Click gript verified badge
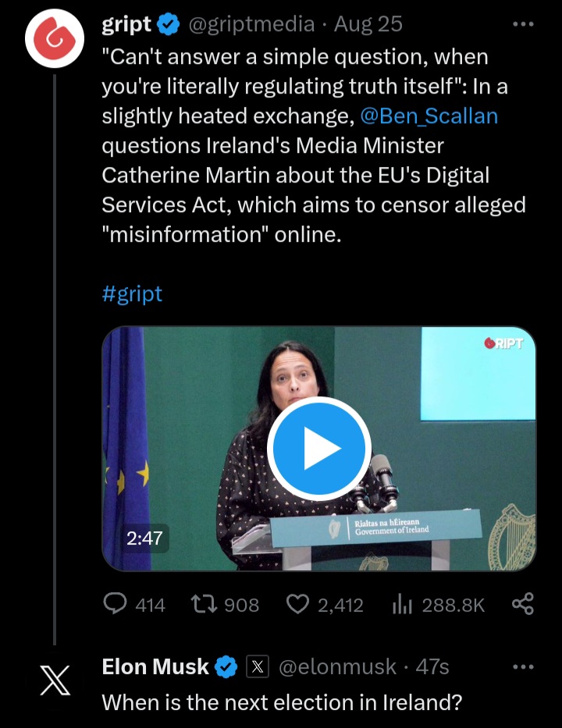The image size is (562, 728). (x=169, y=25)
